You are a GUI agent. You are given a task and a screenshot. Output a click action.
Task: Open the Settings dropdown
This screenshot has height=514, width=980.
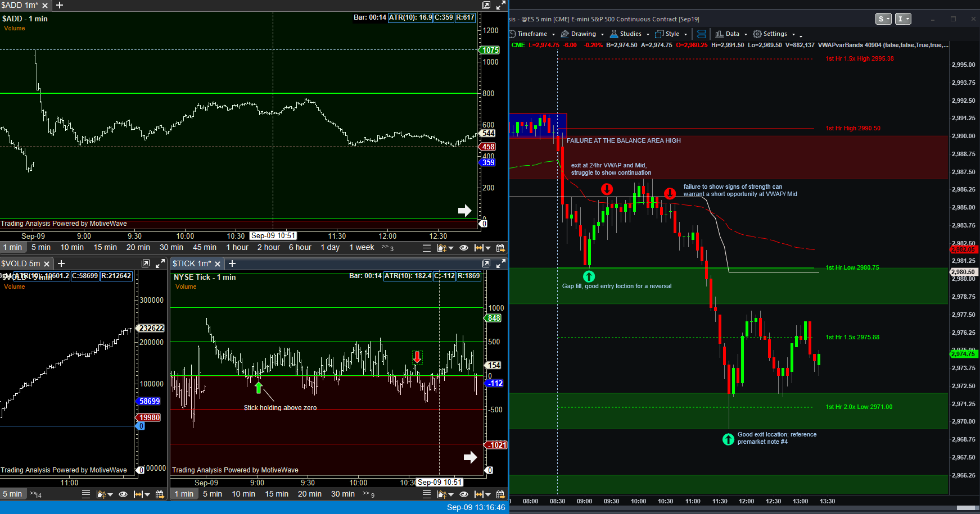(775, 34)
